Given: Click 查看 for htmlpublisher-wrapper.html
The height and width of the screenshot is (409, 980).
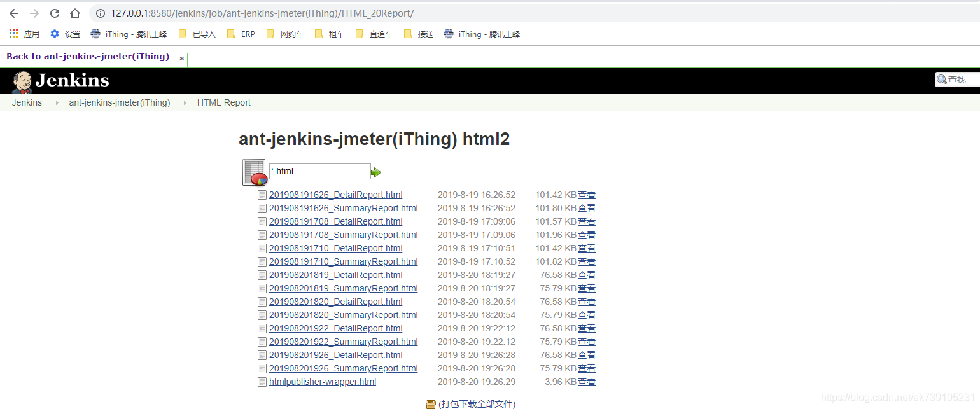Looking at the screenshot, I should pos(587,382).
